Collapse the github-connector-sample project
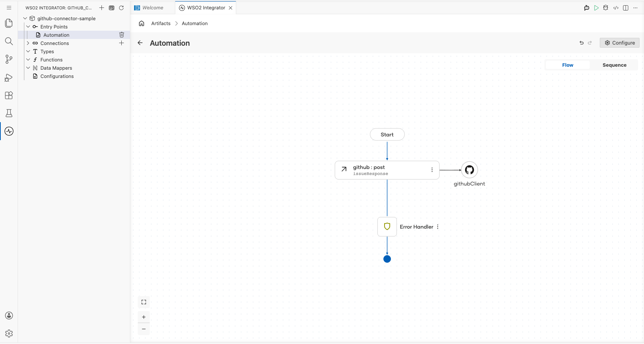The height and width of the screenshot is (344, 644). (x=25, y=18)
